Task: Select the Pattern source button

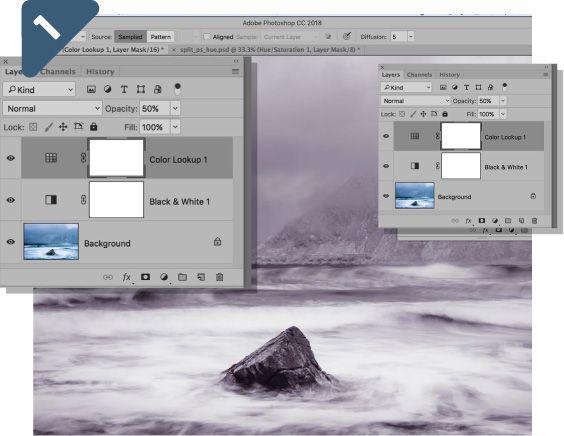Action: (x=160, y=37)
